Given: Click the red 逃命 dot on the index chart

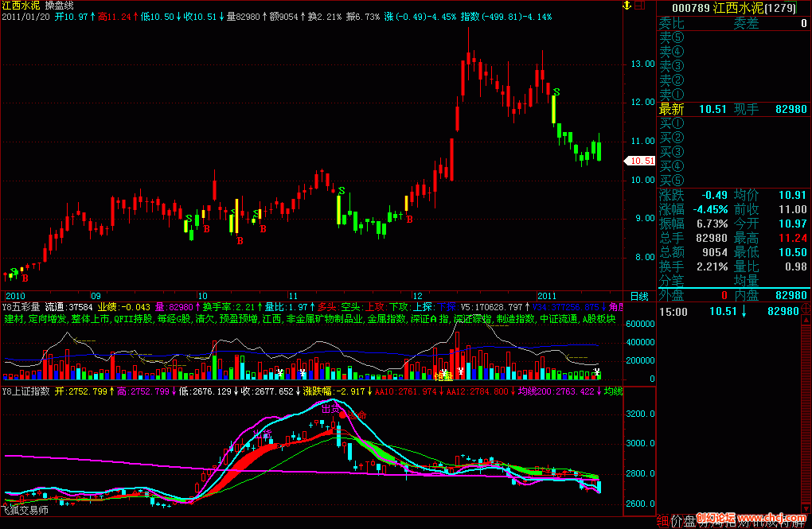Looking at the screenshot, I should [x=342, y=415].
